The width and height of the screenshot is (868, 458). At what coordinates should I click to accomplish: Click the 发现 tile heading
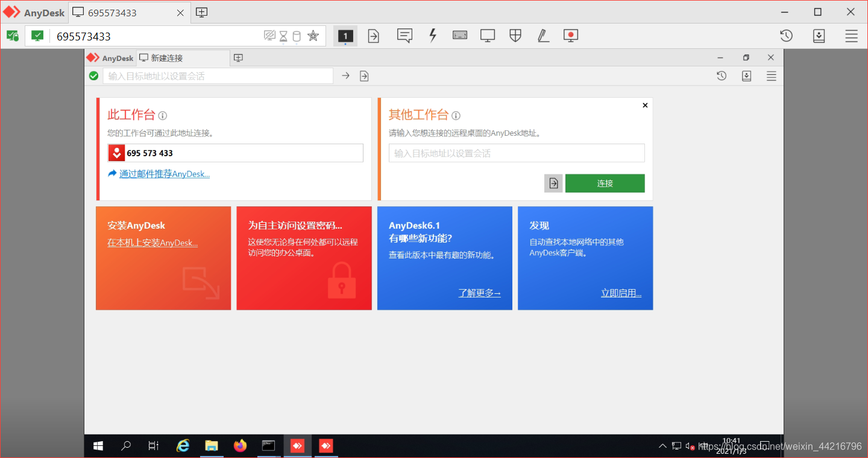(x=539, y=225)
